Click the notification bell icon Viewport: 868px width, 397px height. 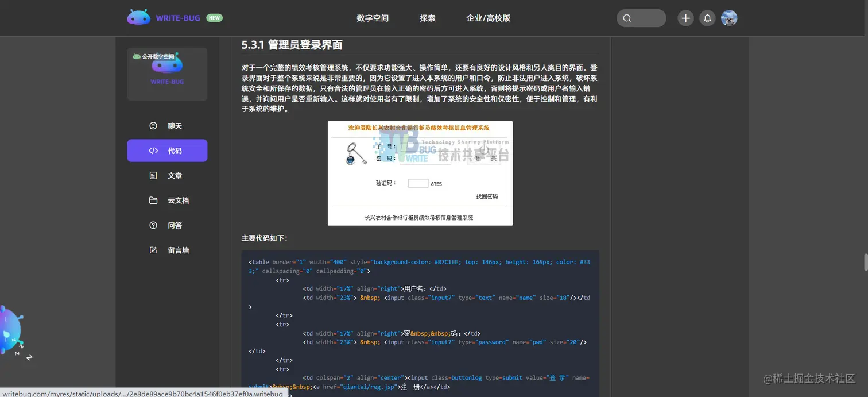(x=707, y=18)
